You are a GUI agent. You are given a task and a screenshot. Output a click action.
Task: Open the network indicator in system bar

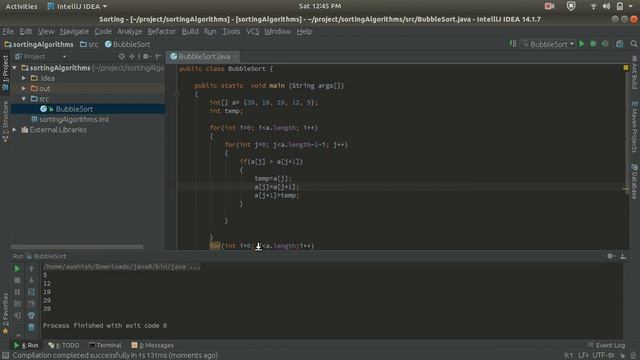click(x=593, y=6)
